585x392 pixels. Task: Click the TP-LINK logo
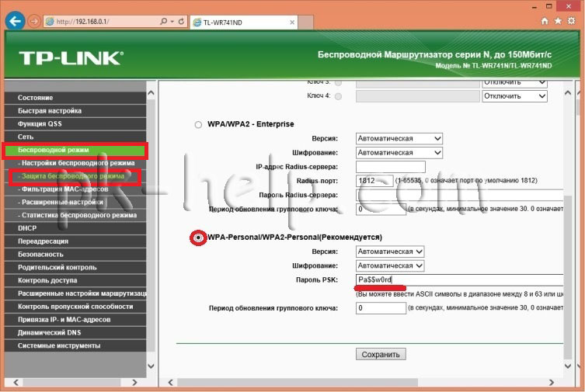point(71,58)
